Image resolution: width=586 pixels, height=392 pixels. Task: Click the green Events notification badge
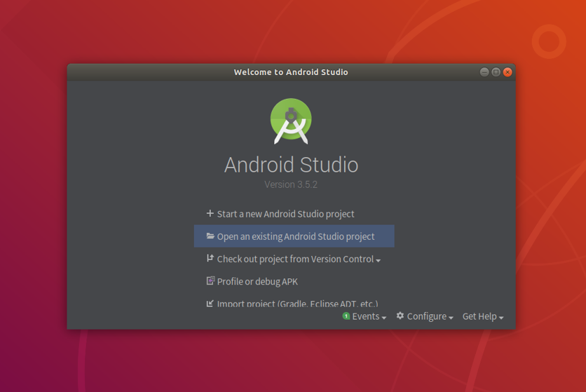[x=346, y=316]
